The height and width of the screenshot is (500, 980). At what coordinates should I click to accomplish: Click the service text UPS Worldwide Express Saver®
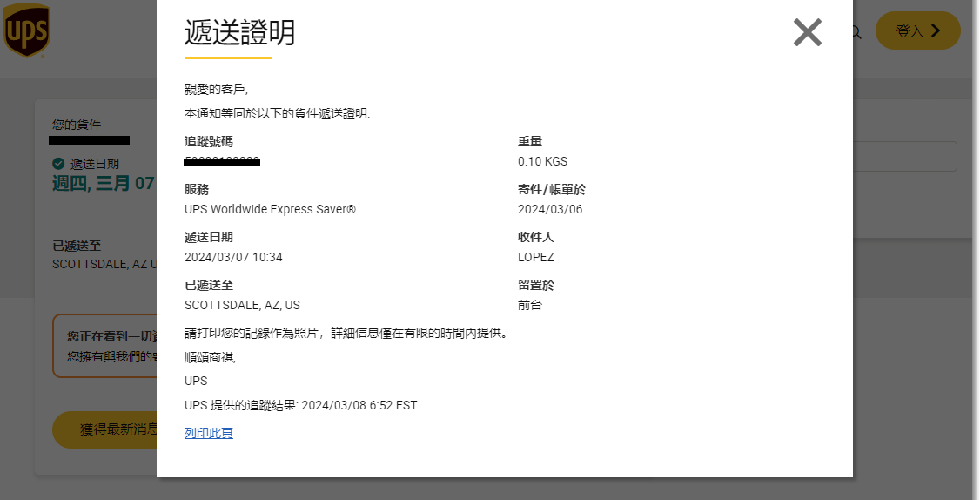pos(270,209)
